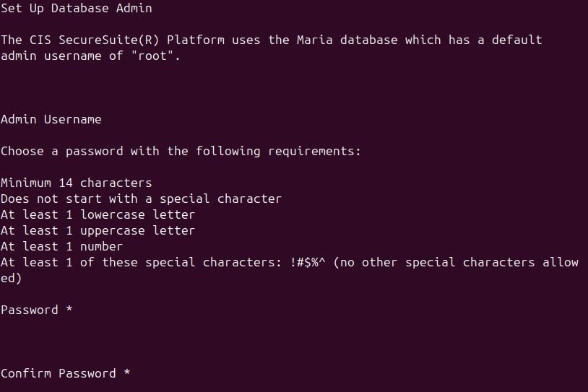Click the Admin Username label

coord(51,120)
